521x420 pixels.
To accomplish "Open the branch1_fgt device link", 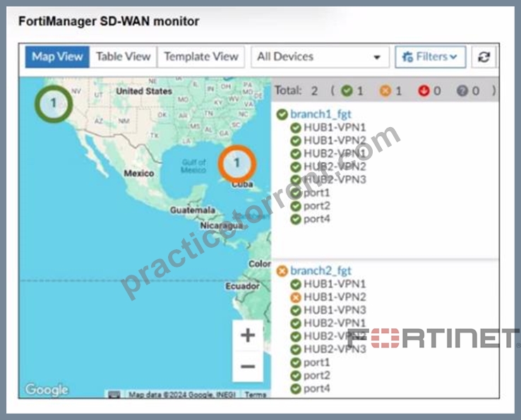I will [x=321, y=114].
